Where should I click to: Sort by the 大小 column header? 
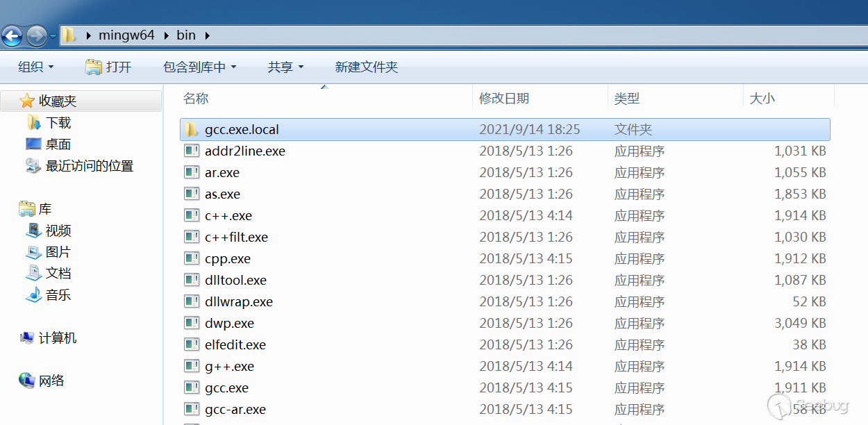[x=762, y=99]
